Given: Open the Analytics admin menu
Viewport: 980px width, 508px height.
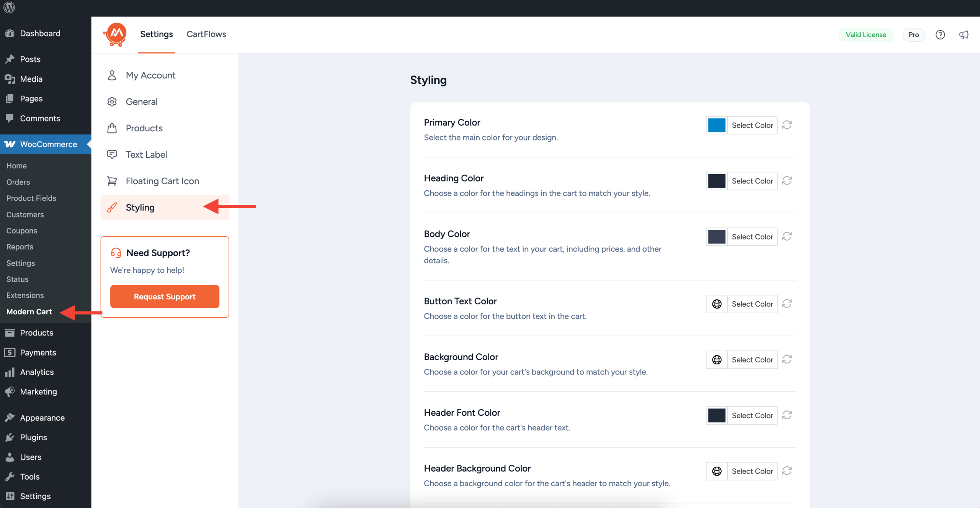Looking at the screenshot, I should point(46,372).
